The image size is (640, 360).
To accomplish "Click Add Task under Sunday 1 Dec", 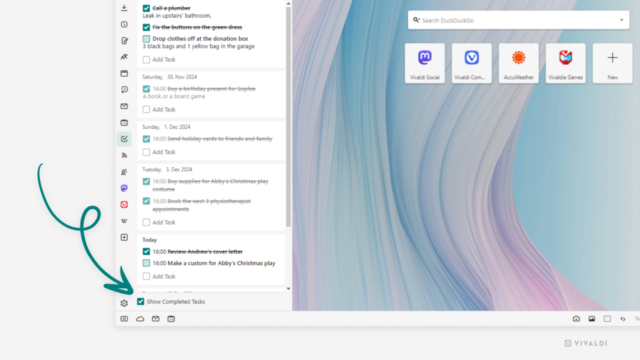I will click(x=163, y=152).
